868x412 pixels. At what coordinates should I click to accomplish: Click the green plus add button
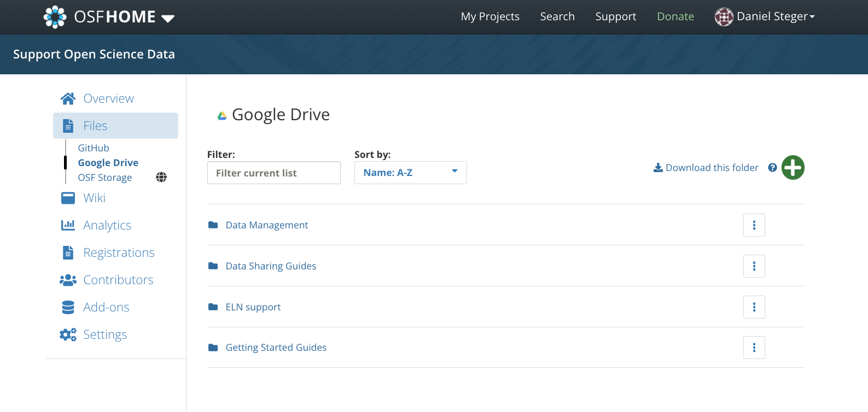(793, 168)
